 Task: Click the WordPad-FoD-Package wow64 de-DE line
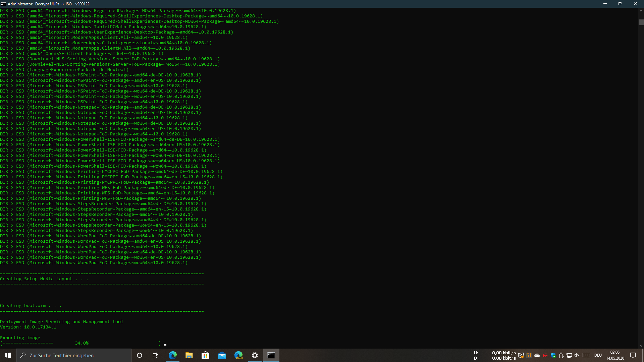(x=101, y=252)
